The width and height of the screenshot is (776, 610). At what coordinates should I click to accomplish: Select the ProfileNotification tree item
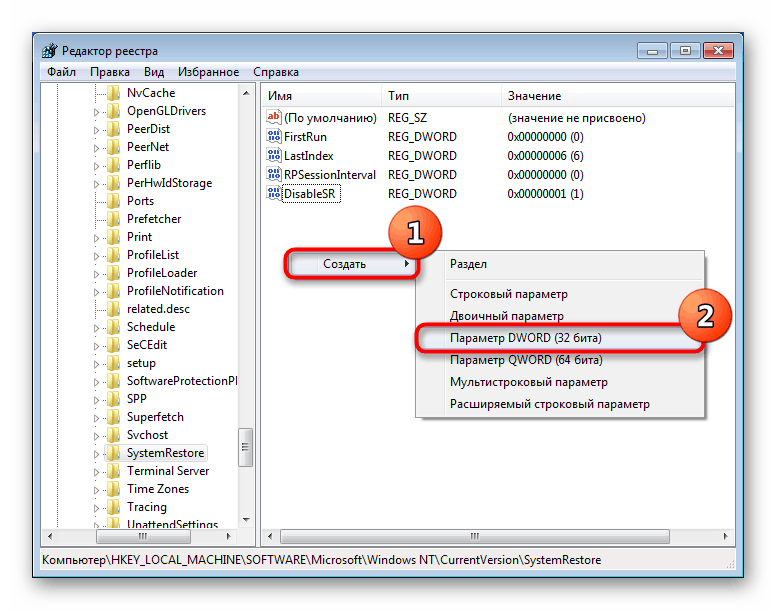175,291
